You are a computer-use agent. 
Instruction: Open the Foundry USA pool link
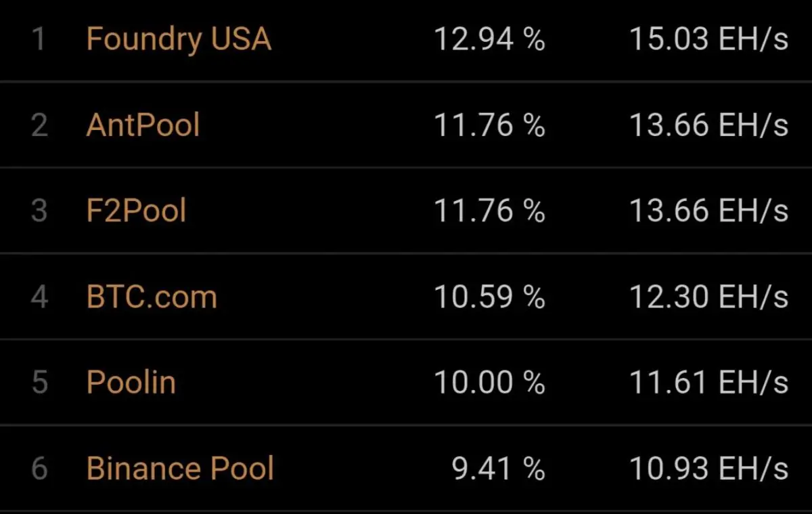[x=179, y=39]
